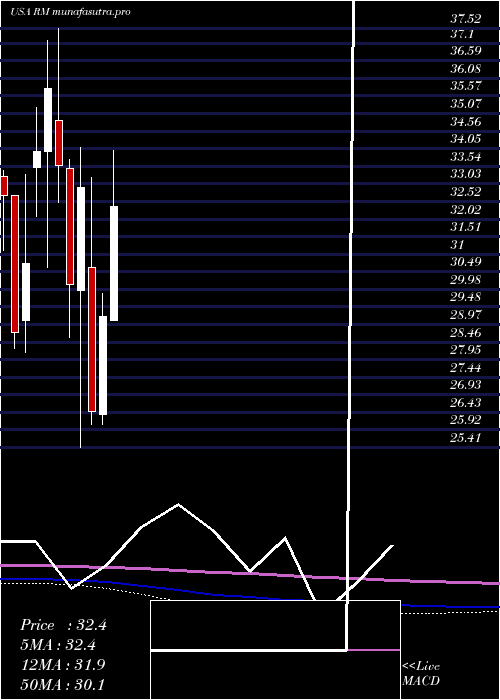The width and height of the screenshot is (500, 700).
Task: Click the <<Live MACD label
Action: (421, 673)
